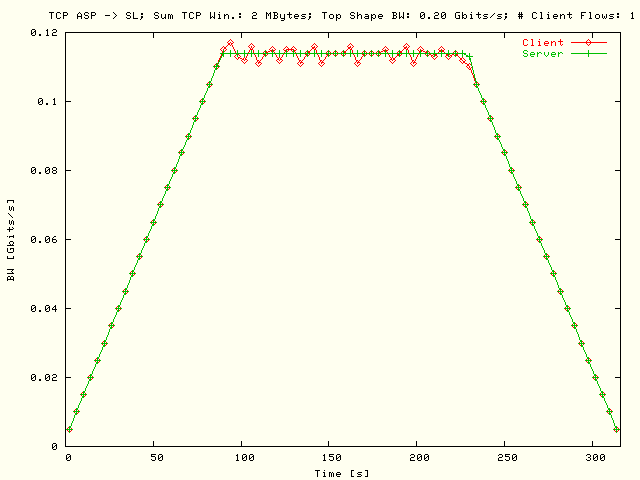The image size is (640, 480).
Task: Click the 'BW [Gbits/s]' y-axis label
Action: point(11,240)
